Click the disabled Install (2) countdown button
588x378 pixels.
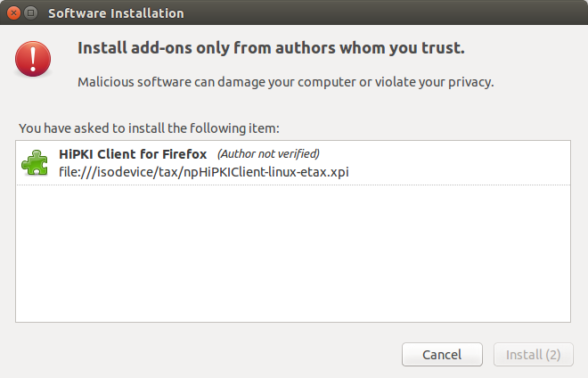tap(534, 354)
